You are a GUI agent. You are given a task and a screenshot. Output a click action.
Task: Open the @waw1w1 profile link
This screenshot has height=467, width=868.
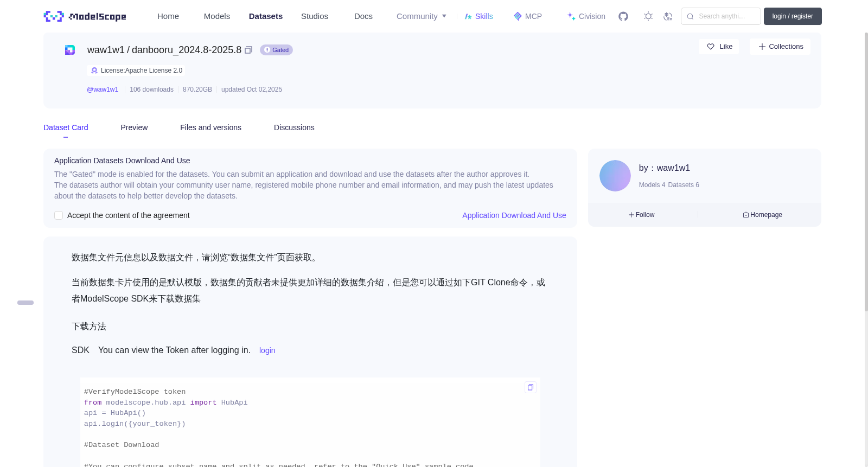point(103,89)
